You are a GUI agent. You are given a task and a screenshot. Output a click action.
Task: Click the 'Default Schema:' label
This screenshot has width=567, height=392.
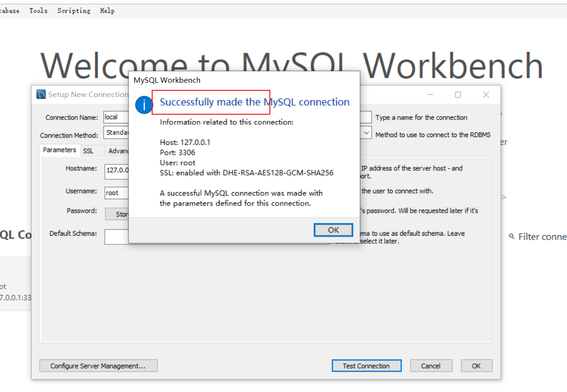pyautogui.click(x=73, y=233)
